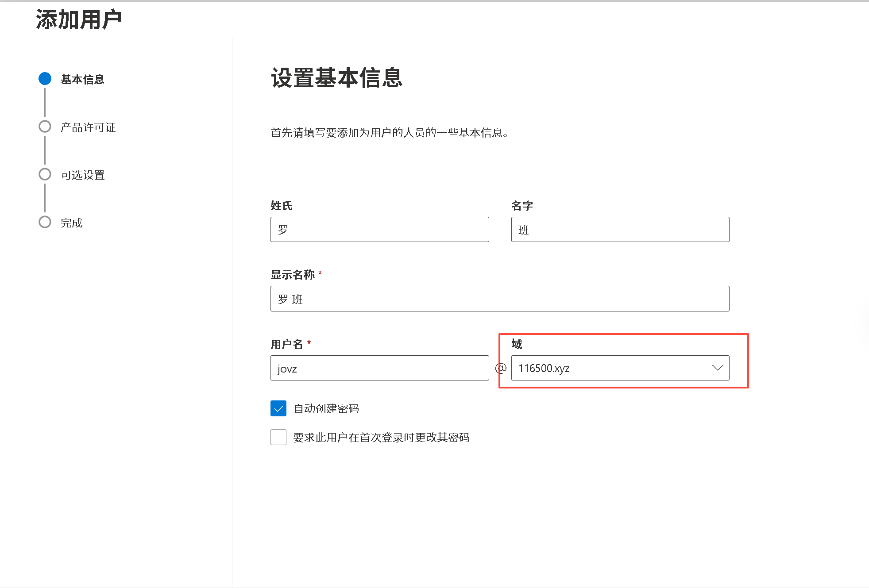This screenshot has height=588, width=869.
Task: Select the 基本信息 step label
Action: point(82,79)
